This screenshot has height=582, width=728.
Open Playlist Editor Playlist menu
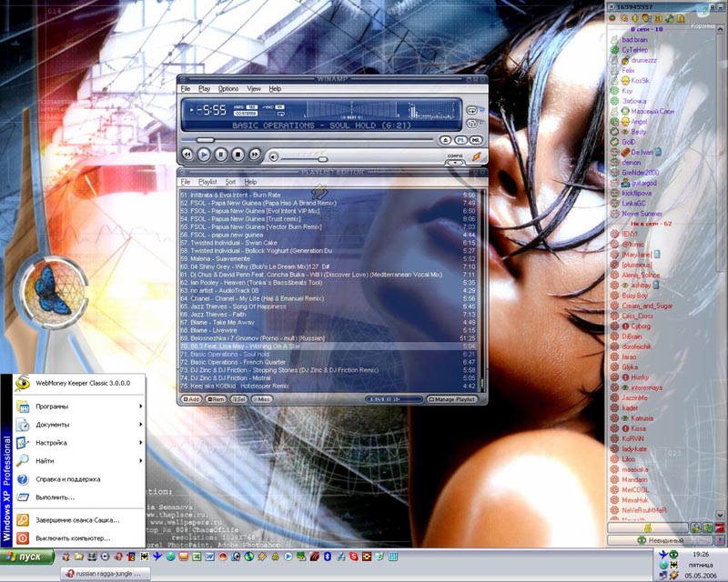207,182
